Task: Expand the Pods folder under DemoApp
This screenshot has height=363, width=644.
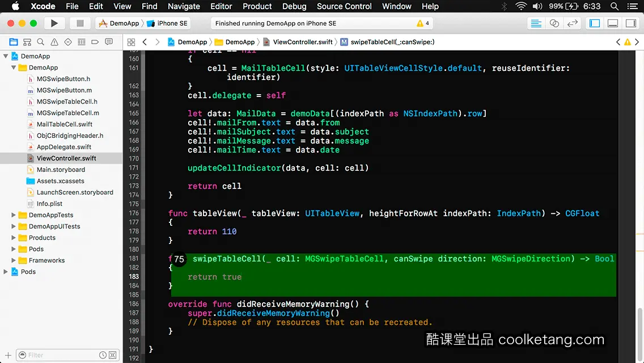Action: click(x=14, y=249)
